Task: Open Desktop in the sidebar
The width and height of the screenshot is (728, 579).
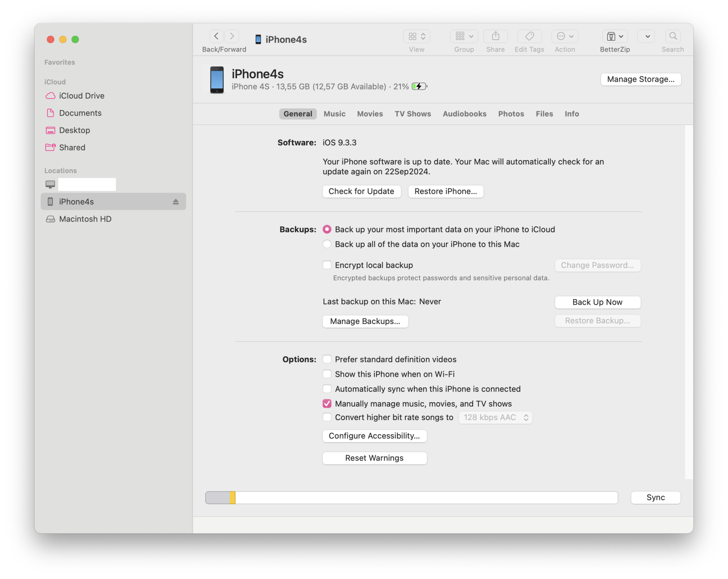Action: [x=114, y=130]
